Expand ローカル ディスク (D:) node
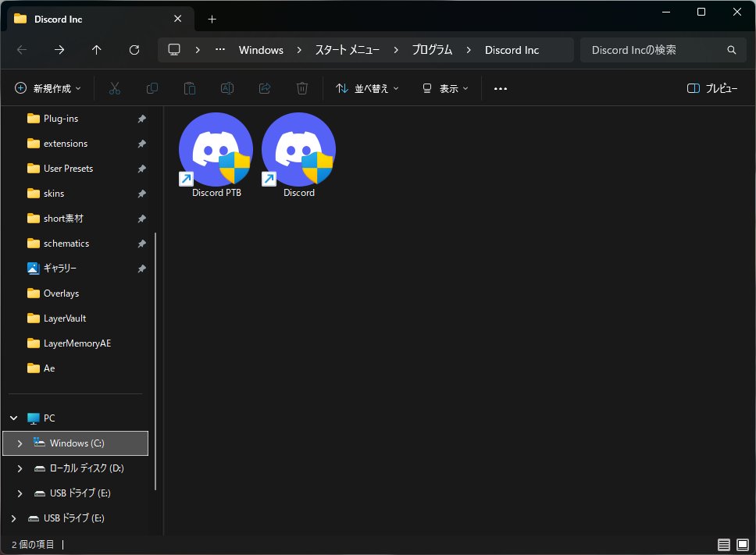 coord(20,468)
